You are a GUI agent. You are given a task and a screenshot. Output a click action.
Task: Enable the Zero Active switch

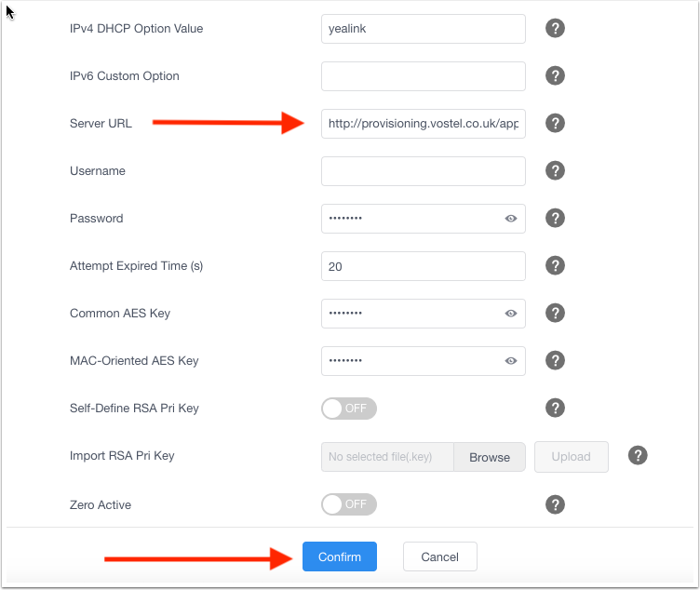349,504
